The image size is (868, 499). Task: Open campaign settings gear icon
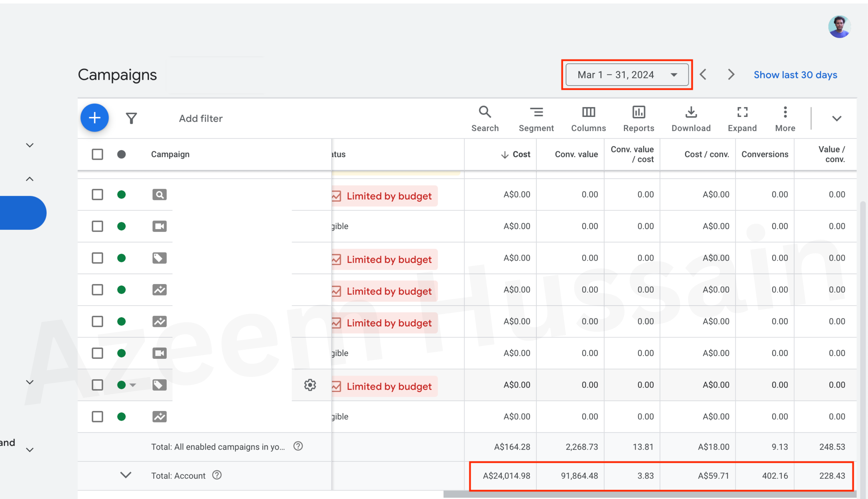pos(310,385)
